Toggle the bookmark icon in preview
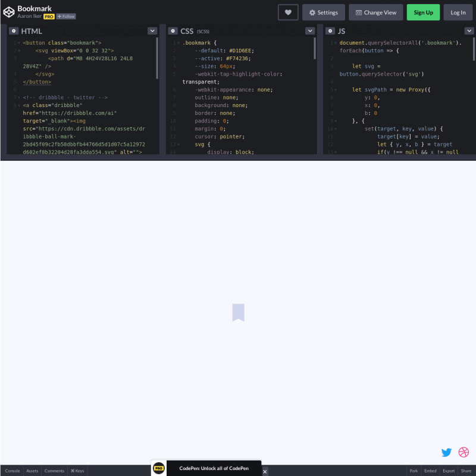The image size is (476, 476). click(238, 312)
